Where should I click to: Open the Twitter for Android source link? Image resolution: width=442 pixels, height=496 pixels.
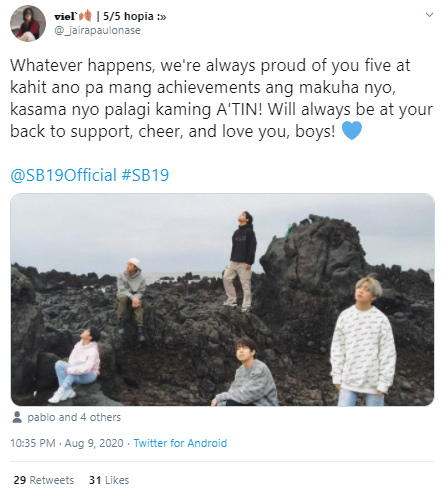[x=180, y=443]
